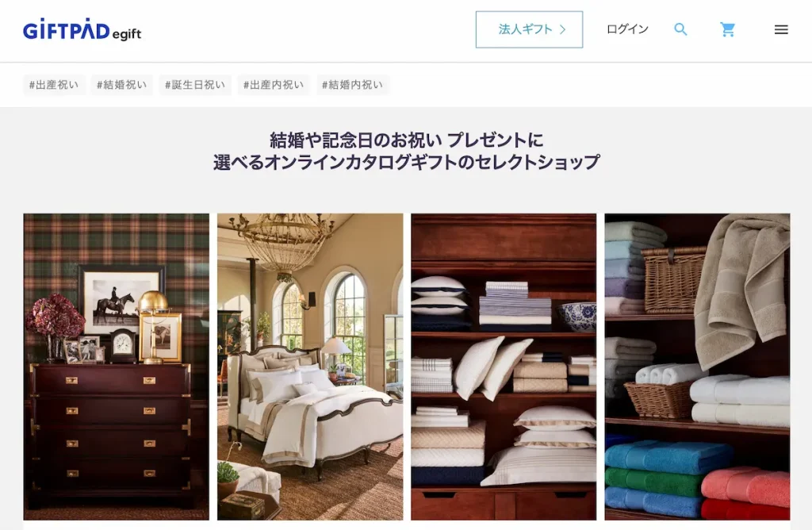Open the colorful towels shelf photo
Image resolution: width=812 pixels, height=530 pixels.
point(697,367)
